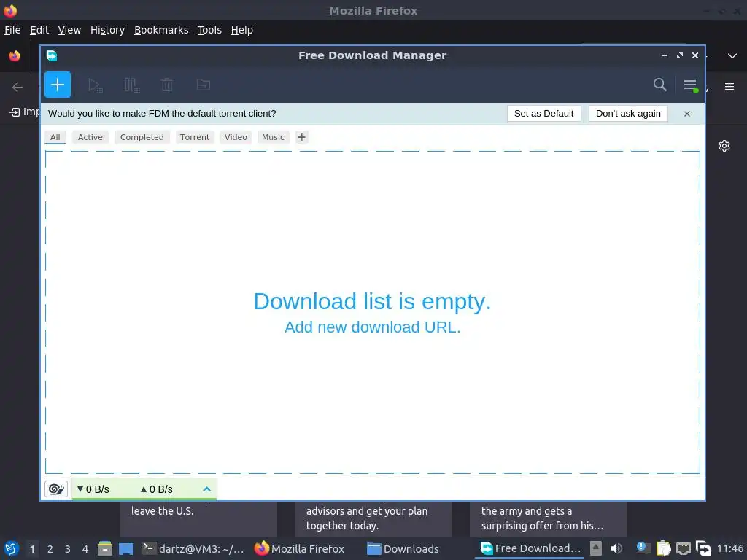Click the download speed 0 B/s indicator
The width and height of the screenshot is (747, 560).
pos(93,489)
